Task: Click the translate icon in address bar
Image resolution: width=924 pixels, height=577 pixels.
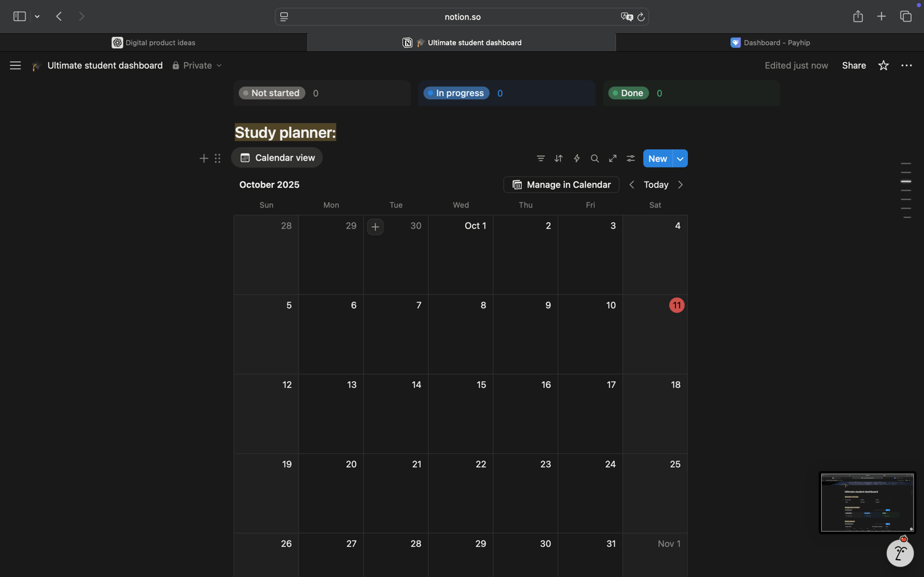Action: 626,17
